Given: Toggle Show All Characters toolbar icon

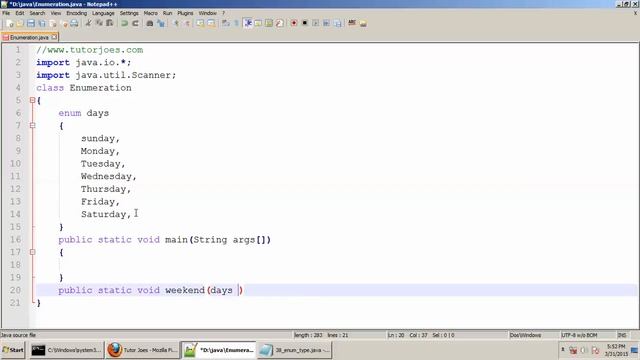Looking at the screenshot, I should [236, 23].
